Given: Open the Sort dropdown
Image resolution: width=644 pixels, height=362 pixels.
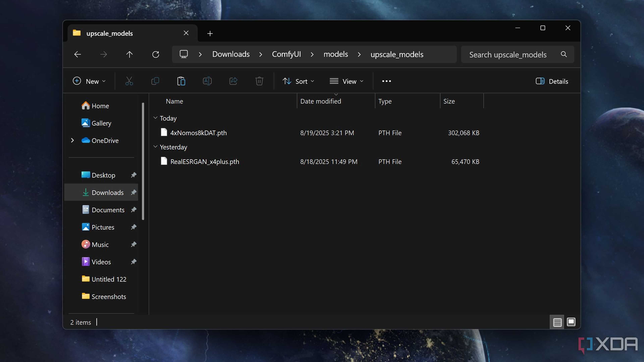Looking at the screenshot, I should coord(298,81).
